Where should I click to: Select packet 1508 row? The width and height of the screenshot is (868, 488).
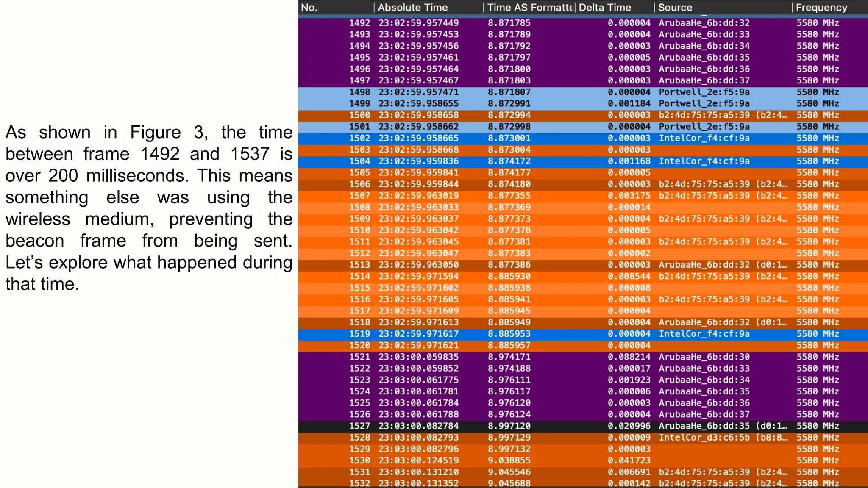(583, 207)
